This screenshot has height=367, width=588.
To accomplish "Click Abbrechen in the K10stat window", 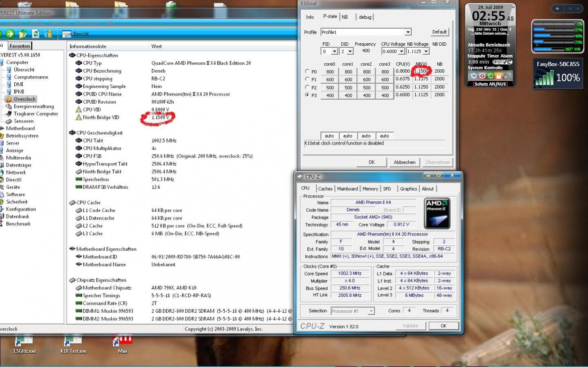I will [405, 162].
